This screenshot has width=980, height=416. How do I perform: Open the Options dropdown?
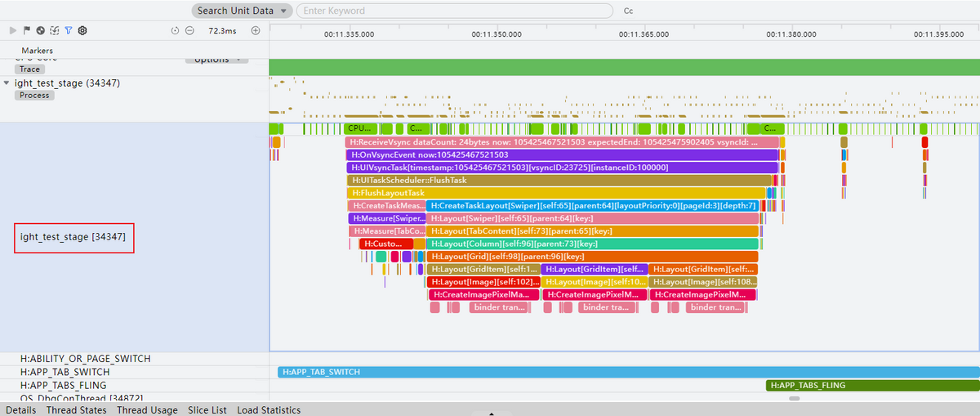(x=216, y=60)
